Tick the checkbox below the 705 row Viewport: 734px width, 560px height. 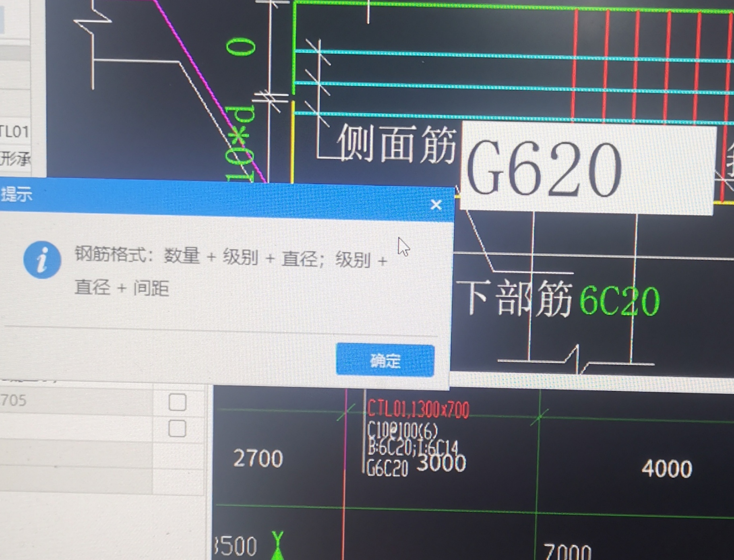pyautogui.click(x=178, y=428)
